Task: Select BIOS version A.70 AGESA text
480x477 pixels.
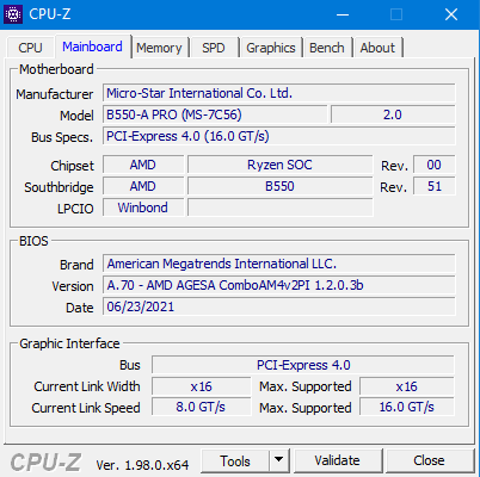Action: 279,285
